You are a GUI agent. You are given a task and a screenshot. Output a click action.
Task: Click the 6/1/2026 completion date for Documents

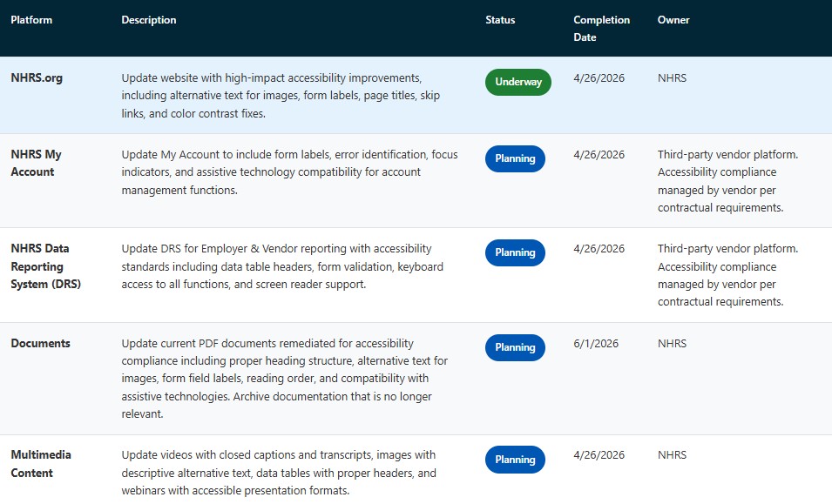(x=598, y=343)
